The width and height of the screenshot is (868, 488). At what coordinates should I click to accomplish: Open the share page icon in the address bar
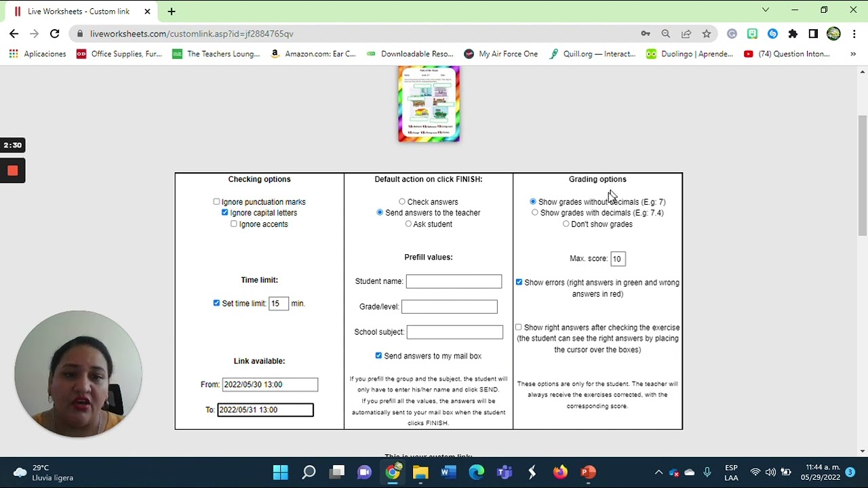(x=686, y=33)
